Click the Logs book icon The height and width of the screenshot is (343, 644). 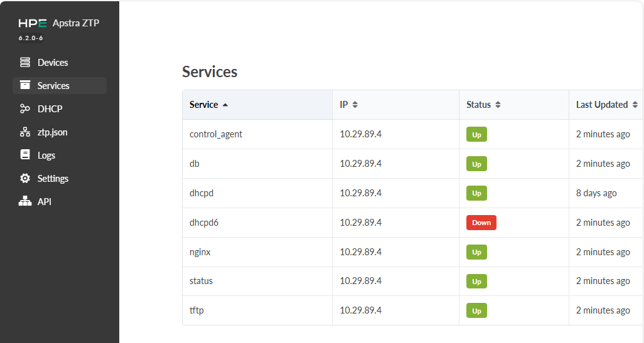(25, 155)
